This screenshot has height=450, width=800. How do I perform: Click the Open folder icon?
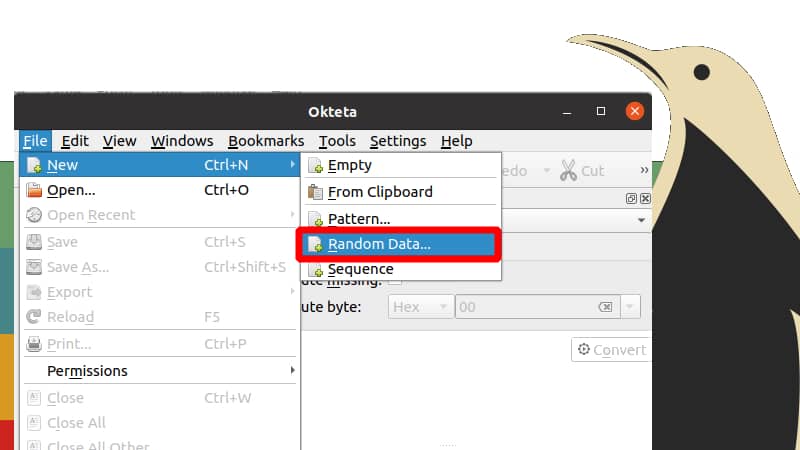[x=34, y=190]
